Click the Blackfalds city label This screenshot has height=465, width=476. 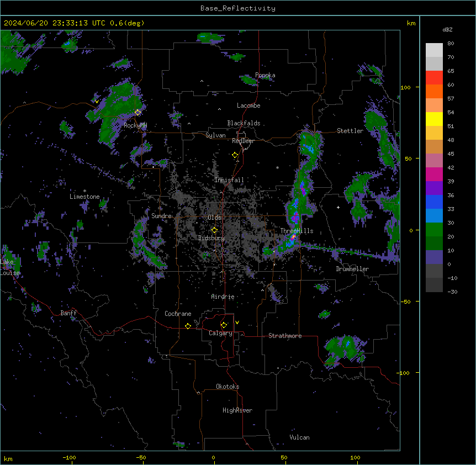point(244,123)
